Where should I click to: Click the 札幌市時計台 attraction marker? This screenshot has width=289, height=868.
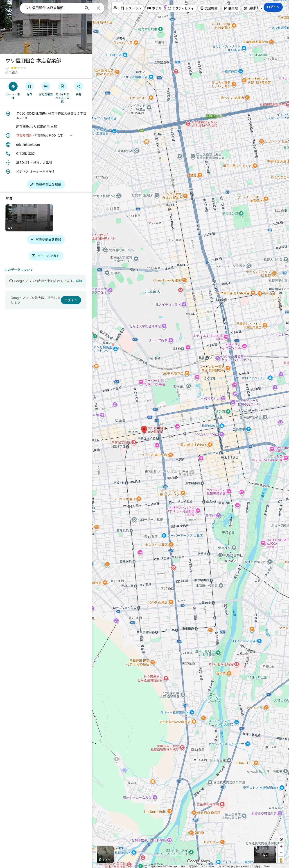click(x=223, y=398)
